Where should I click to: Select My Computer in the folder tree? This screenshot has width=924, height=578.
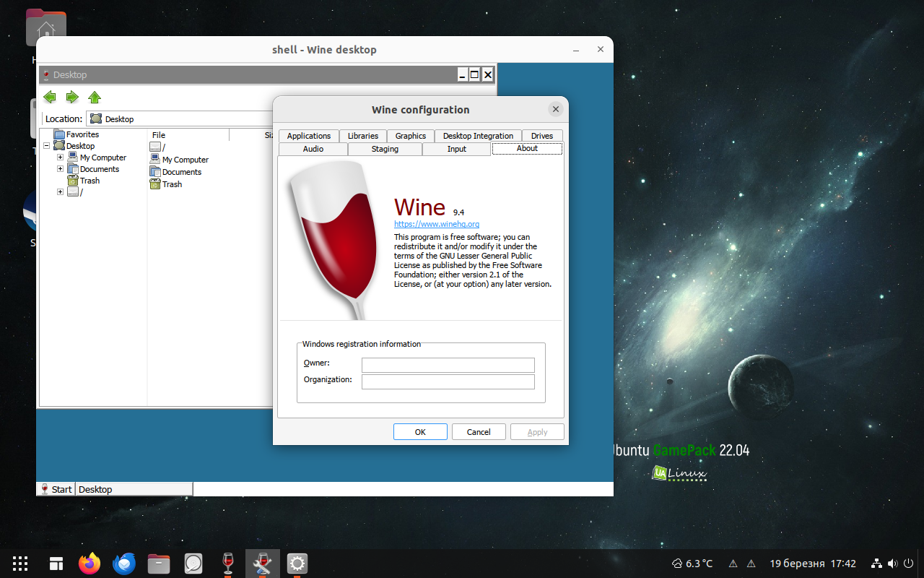point(103,158)
